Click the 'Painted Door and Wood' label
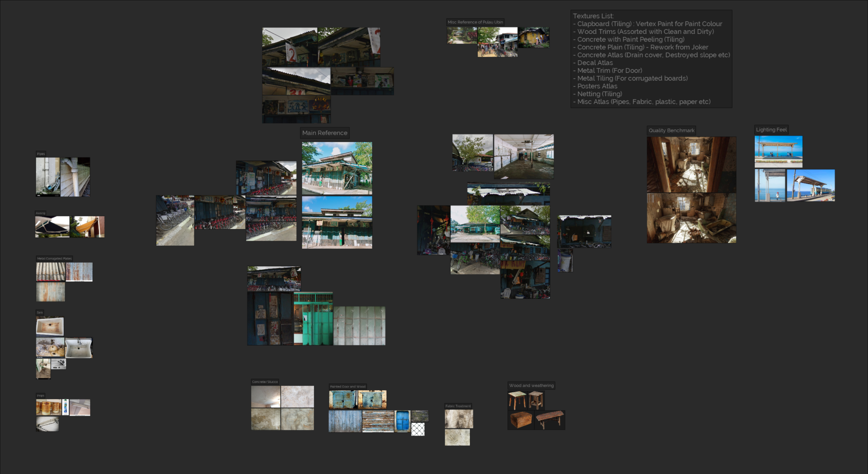Image resolution: width=868 pixels, height=474 pixels. point(347,386)
